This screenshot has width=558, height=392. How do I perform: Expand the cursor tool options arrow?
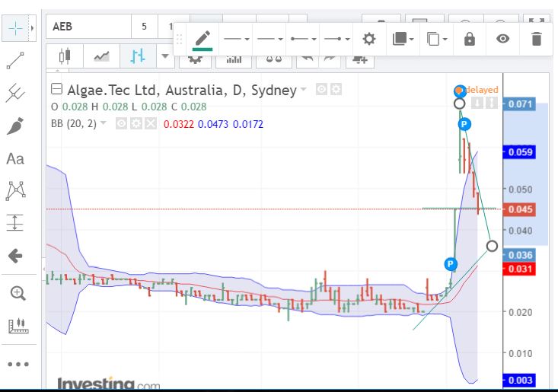click(x=33, y=28)
